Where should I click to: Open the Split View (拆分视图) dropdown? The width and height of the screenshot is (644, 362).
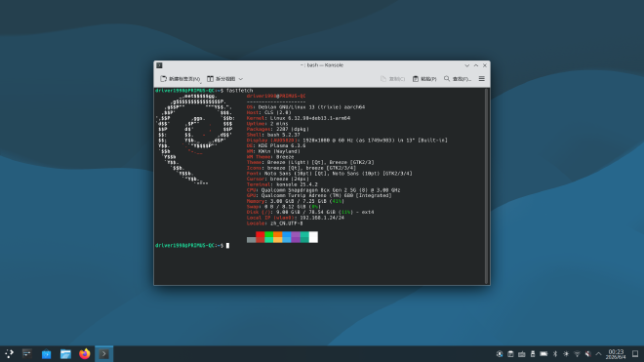point(225,79)
